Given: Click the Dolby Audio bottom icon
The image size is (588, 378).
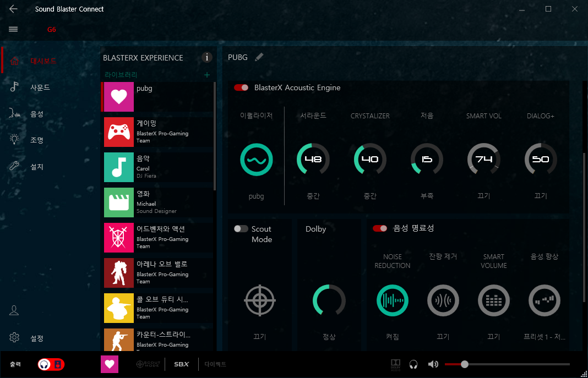Looking at the screenshot, I should (x=396, y=364).
